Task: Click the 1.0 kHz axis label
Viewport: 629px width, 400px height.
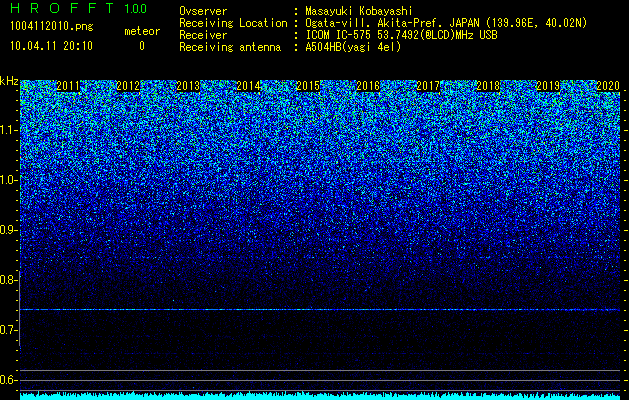Action: click(8, 180)
